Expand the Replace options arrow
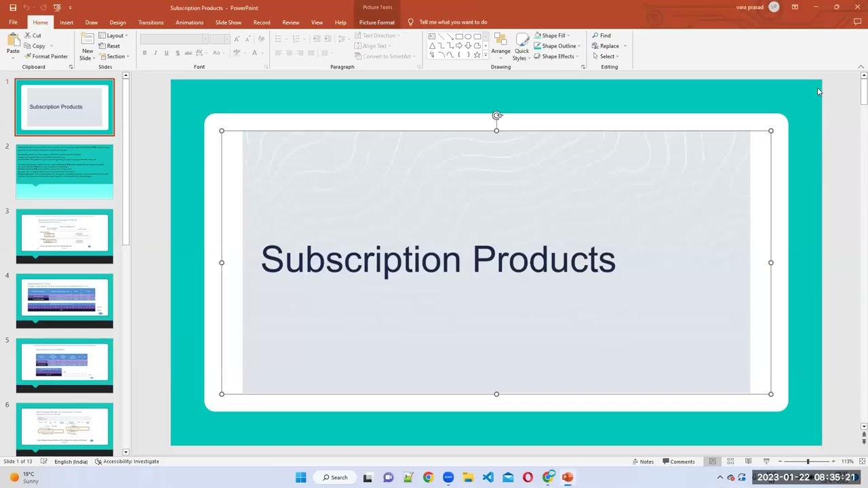 coord(625,46)
